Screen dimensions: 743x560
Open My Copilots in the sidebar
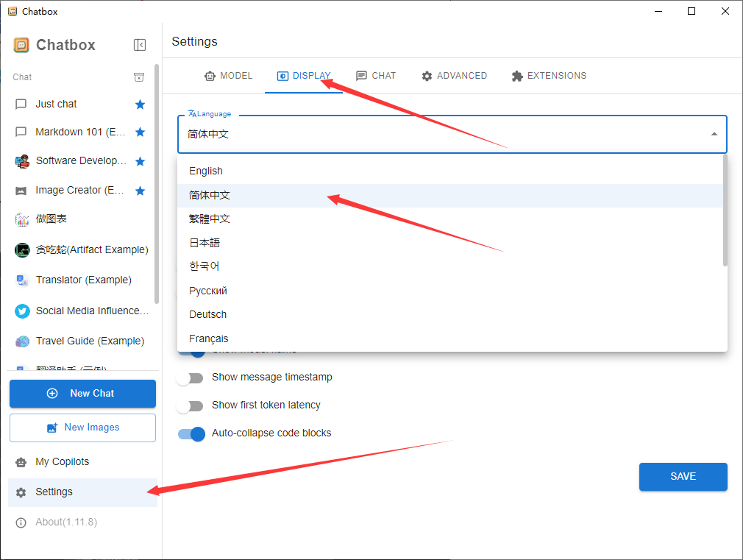click(63, 462)
